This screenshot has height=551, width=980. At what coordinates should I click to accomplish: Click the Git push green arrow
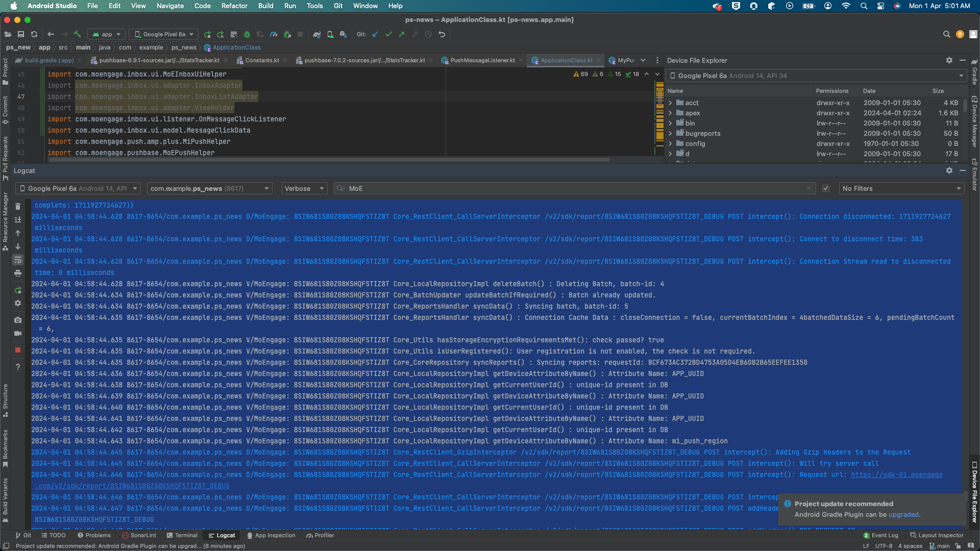(x=402, y=34)
